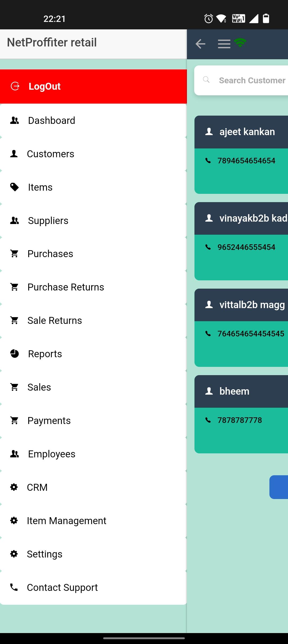Open the Dashboard menu item
Screen dimensions: 288x644
pyautogui.click(x=93, y=120)
